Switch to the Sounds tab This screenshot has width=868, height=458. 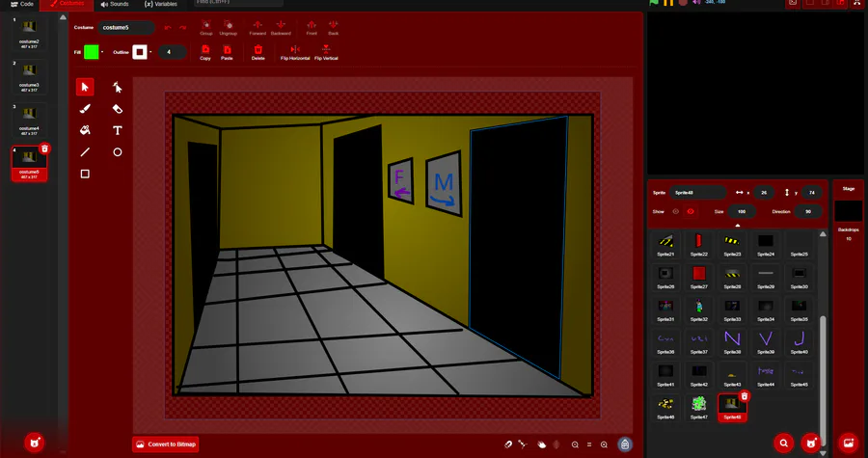point(115,4)
